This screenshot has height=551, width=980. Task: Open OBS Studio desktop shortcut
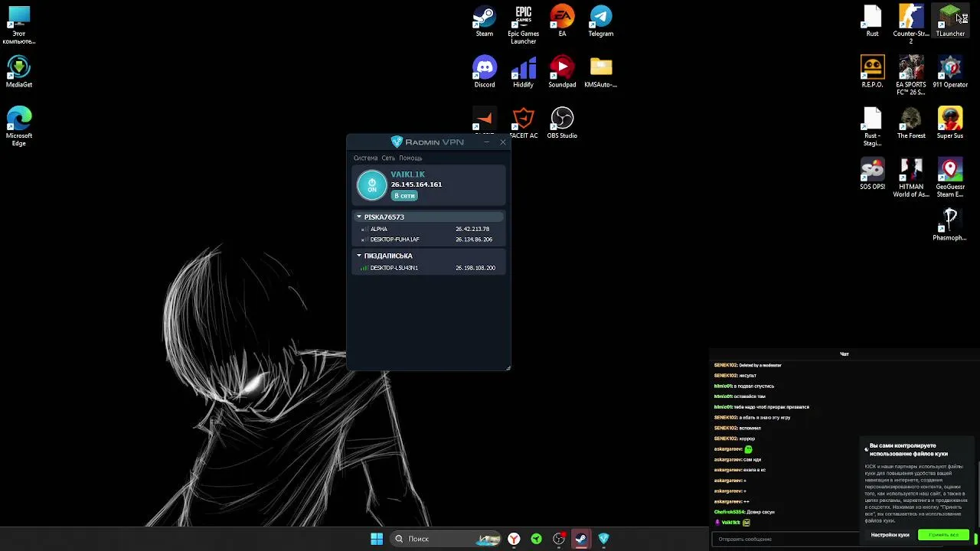[562, 123]
